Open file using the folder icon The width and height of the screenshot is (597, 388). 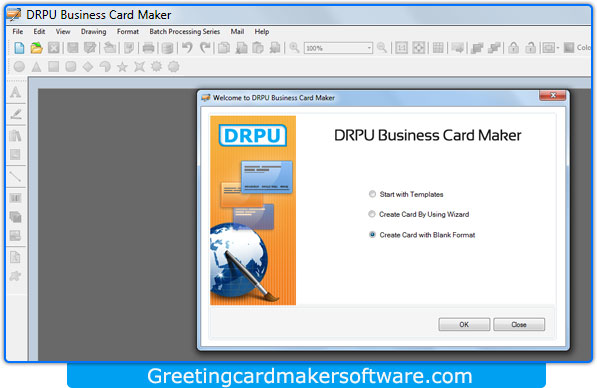[x=37, y=48]
